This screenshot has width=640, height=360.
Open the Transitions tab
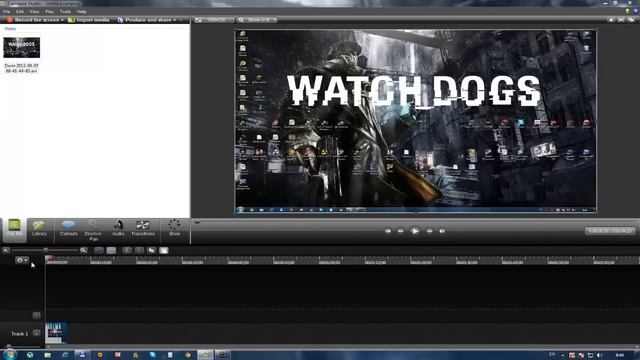(x=143, y=229)
